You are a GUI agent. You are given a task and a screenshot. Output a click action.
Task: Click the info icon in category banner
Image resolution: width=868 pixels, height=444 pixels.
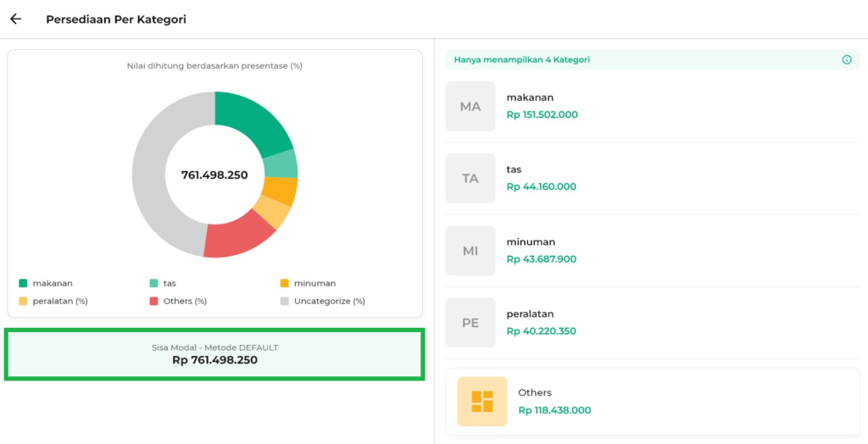[x=846, y=60]
